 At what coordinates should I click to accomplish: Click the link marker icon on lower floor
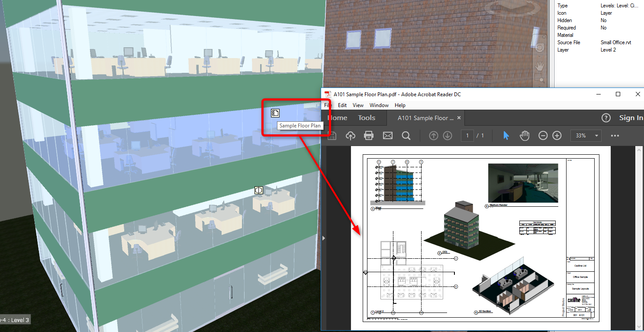coord(259,190)
